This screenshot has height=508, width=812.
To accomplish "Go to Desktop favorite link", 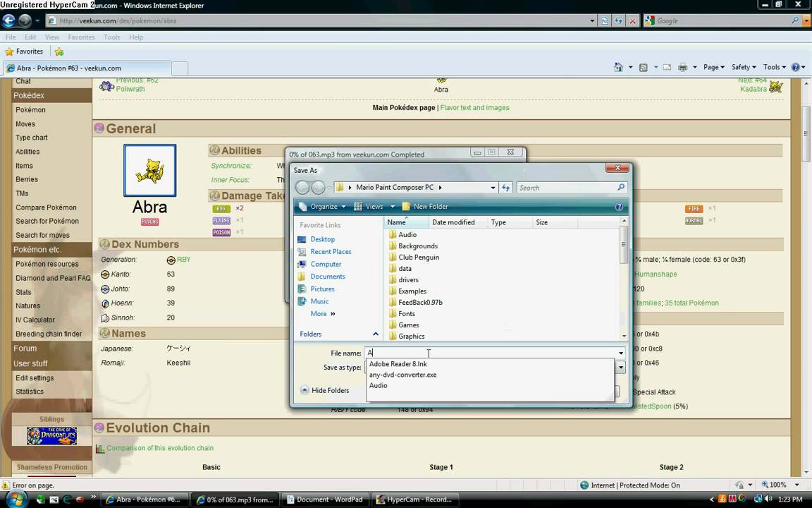I will pos(323,239).
